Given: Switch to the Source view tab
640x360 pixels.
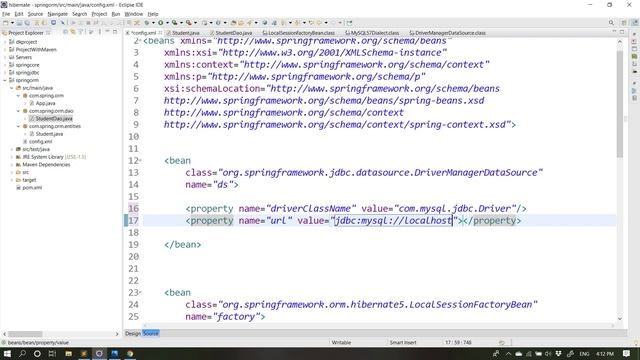Looking at the screenshot, I should point(151,333).
